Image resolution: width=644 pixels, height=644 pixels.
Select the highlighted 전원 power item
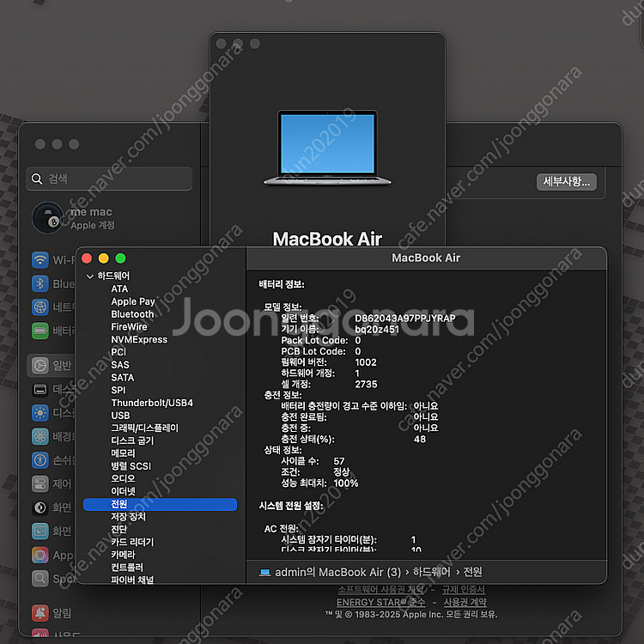(160, 504)
